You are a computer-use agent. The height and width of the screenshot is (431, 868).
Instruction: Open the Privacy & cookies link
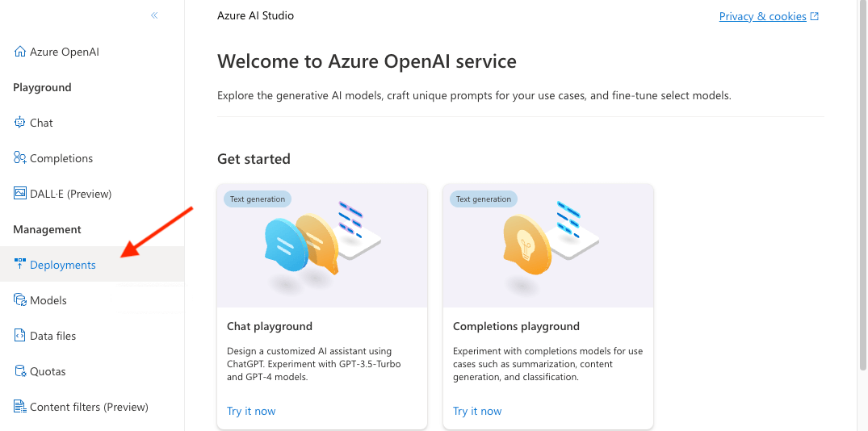point(762,16)
